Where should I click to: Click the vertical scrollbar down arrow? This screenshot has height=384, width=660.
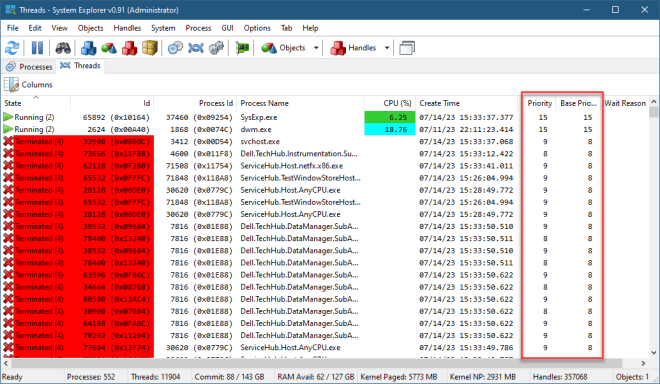(x=654, y=353)
